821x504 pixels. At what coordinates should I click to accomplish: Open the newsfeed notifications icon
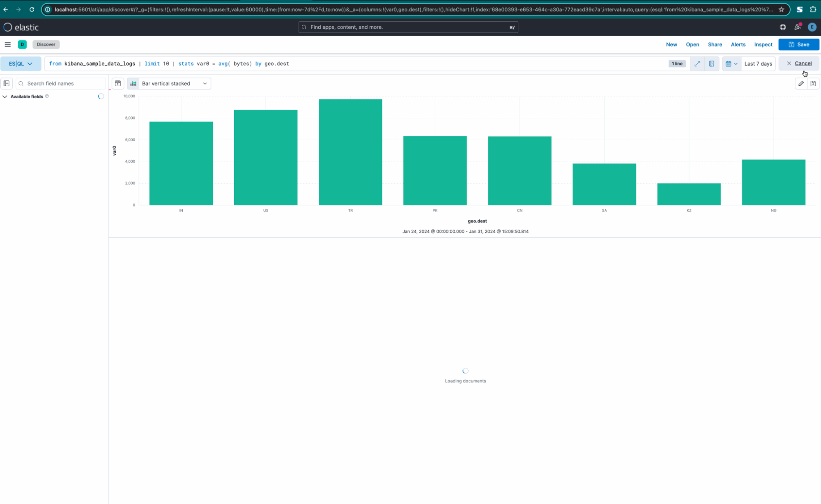coord(797,27)
